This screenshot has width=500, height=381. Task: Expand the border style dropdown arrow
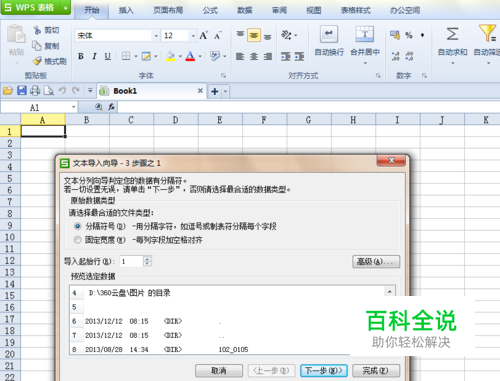pos(136,56)
